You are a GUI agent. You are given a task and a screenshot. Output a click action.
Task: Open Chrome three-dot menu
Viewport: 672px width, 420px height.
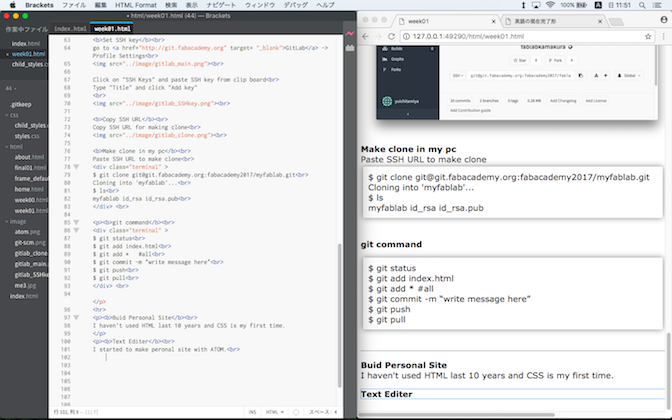(663, 36)
